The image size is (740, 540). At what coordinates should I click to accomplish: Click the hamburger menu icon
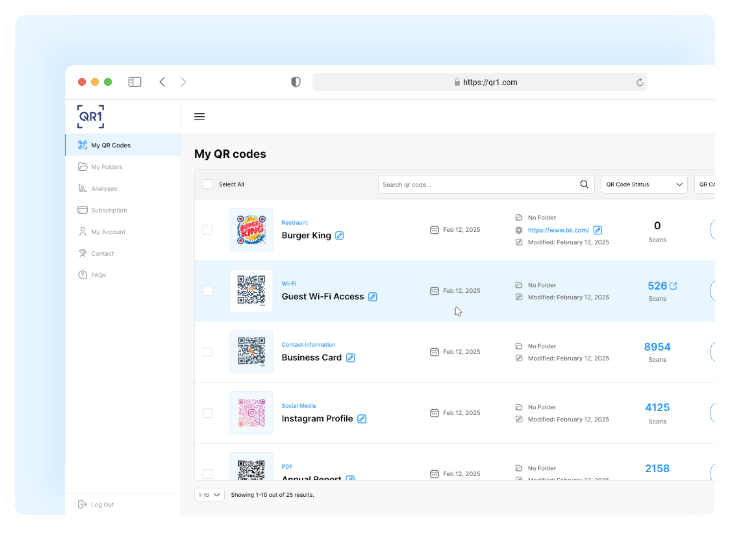(199, 117)
